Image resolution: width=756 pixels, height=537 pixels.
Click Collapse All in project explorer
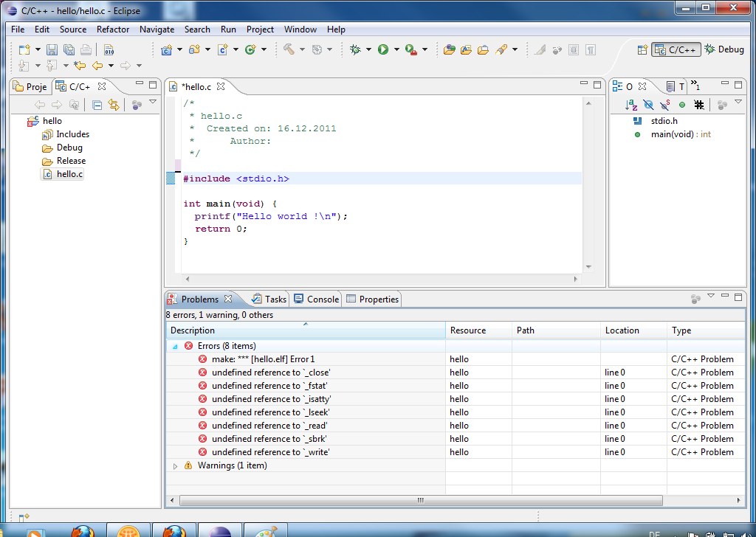(x=97, y=105)
